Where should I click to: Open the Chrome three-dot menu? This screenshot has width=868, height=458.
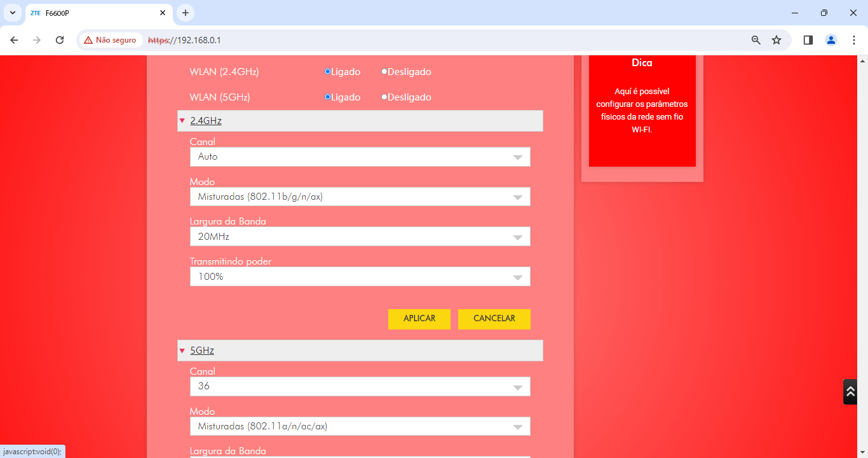[x=853, y=40]
